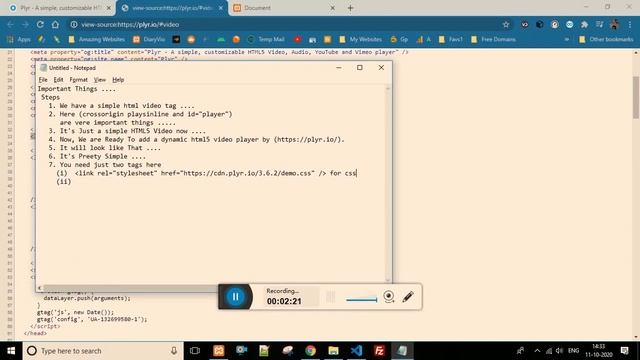The image size is (640, 360).
Task: Expand hidden bookmarks chevron
Action: (567, 39)
